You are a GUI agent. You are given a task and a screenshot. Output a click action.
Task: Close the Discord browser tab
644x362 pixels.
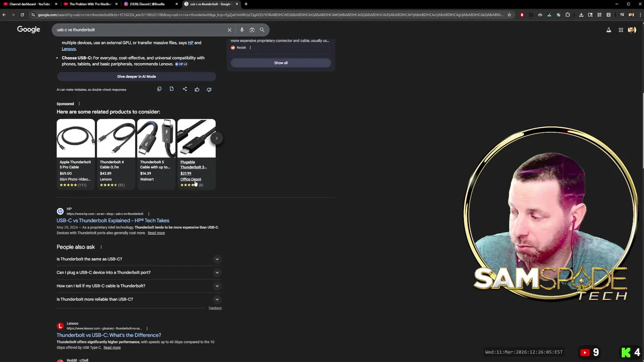(x=177, y=4)
